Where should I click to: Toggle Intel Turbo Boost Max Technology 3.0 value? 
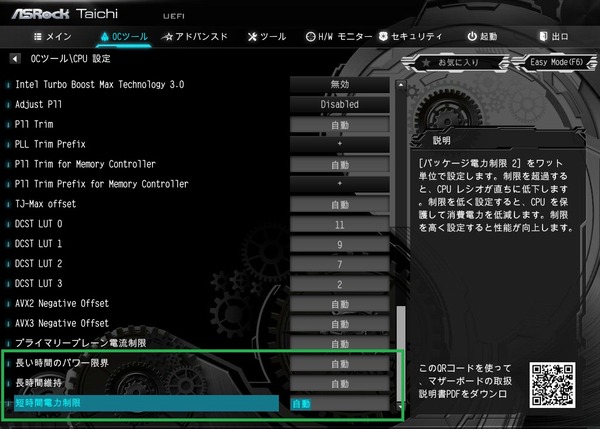pyautogui.click(x=340, y=84)
